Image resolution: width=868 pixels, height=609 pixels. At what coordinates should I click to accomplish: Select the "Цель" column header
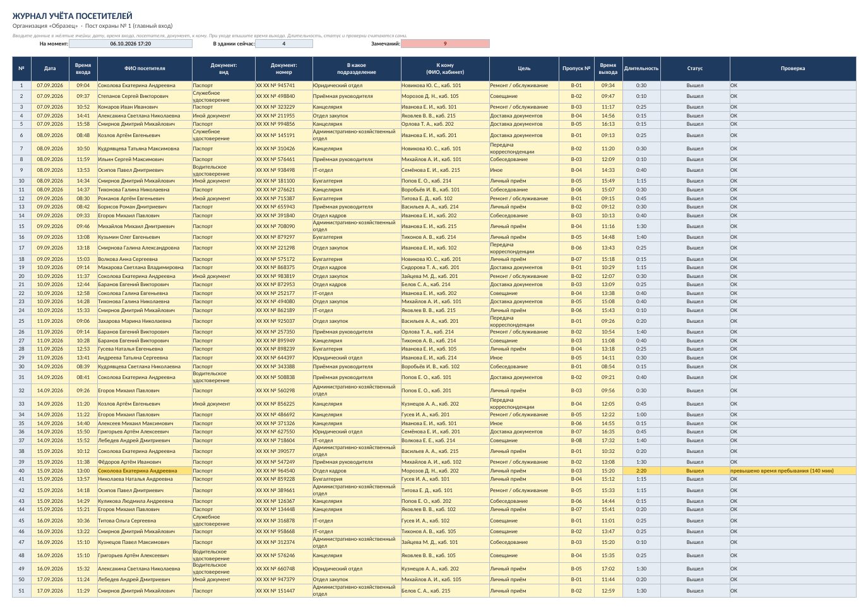(524, 68)
